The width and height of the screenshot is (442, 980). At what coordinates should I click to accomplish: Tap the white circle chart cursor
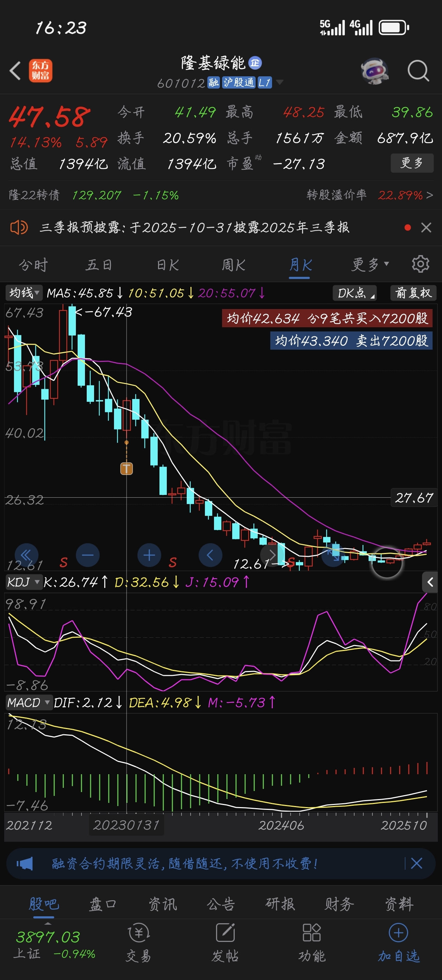[x=386, y=563]
